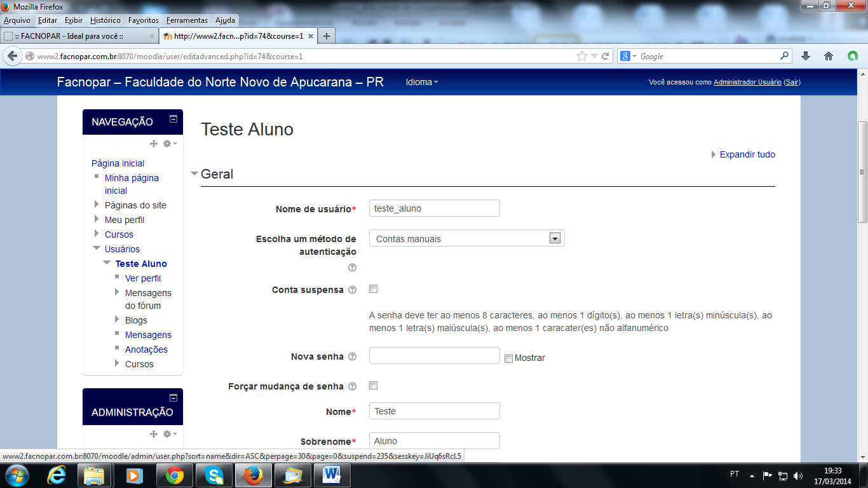Viewport: 868px width, 488px height.
Task: Click Ver perfil link
Action: pyautogui.click(x=143, y=278)
